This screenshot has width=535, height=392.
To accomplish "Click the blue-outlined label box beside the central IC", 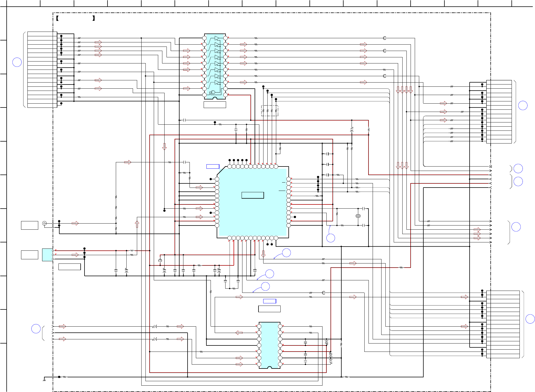I will (x=213, y=166).
